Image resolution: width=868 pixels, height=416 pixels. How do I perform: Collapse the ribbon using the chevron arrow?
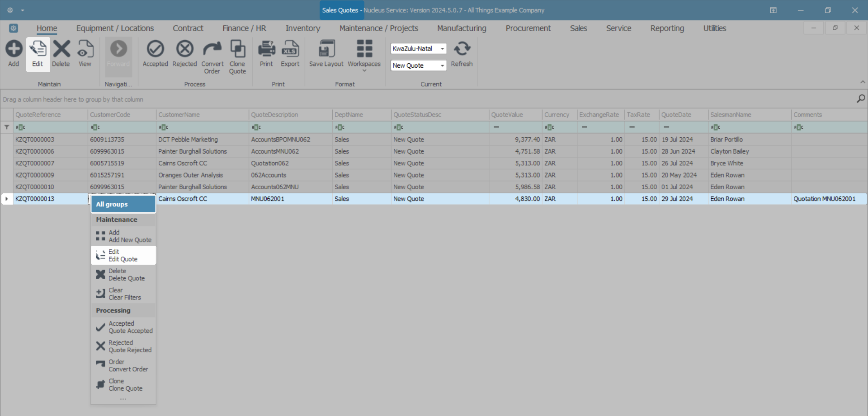[863, 82]
